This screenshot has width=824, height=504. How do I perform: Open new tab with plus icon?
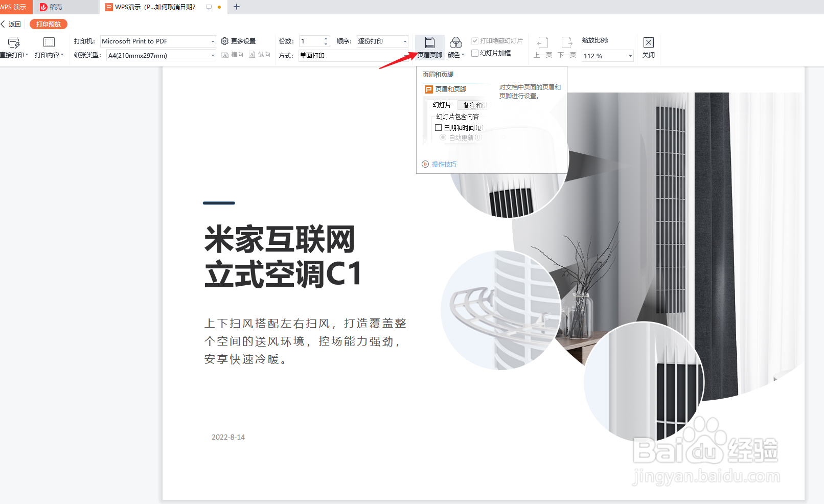point(237,7)
